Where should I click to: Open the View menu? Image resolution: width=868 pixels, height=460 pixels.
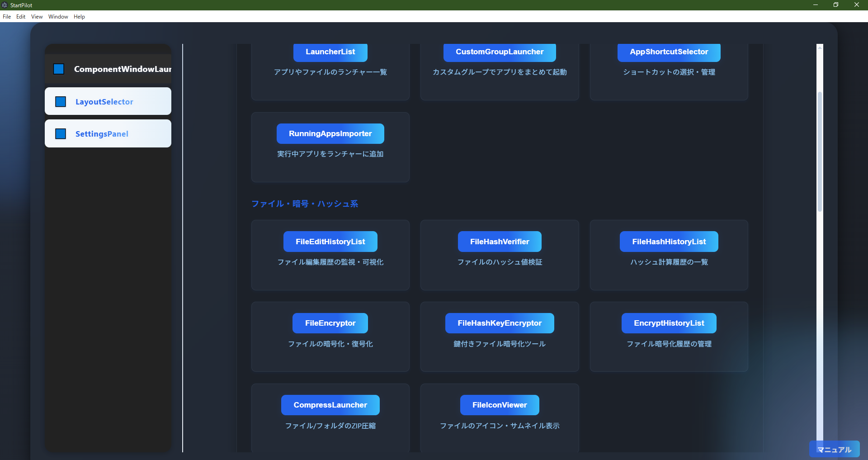36,17
